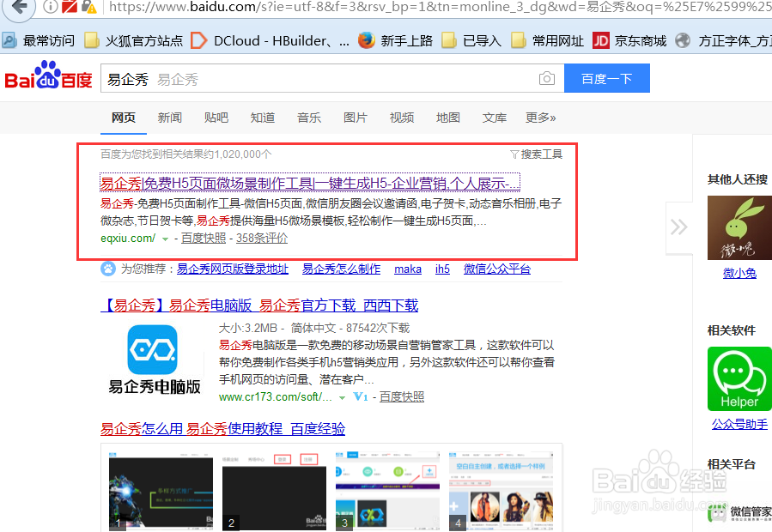Click the red blocked-content icon in address bar
Viewport: 772px width, 532px height.
pyautogui.click(x=70, y=6)
